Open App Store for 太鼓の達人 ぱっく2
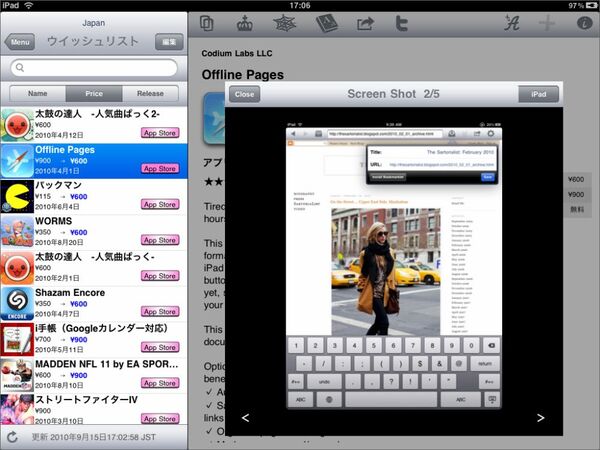600x450 pixels. tap(160, 133)
